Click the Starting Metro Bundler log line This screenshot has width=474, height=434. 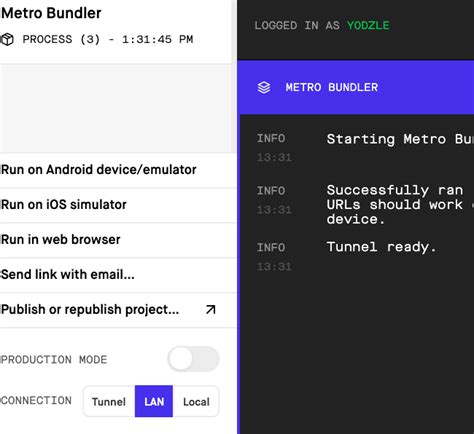tap(400, 139)
